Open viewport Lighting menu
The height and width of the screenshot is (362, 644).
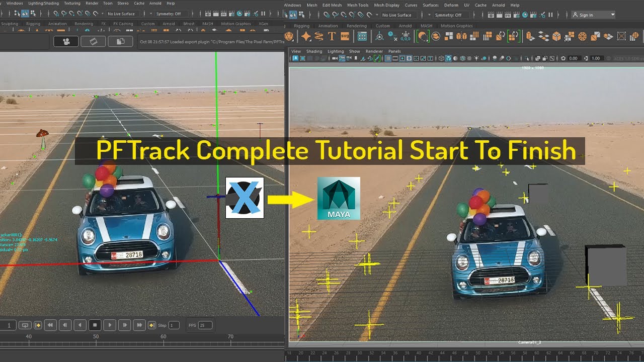coord(336,51)
